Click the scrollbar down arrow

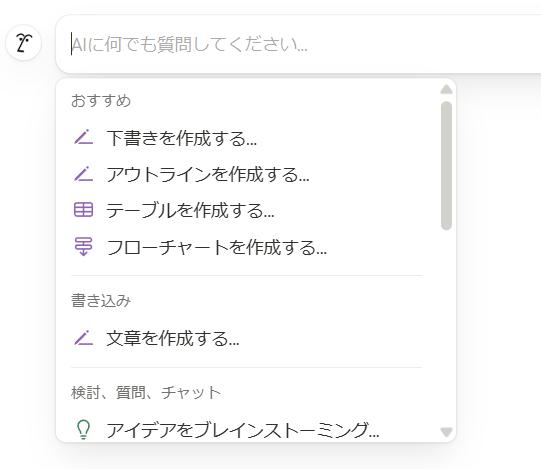(446, 432)
